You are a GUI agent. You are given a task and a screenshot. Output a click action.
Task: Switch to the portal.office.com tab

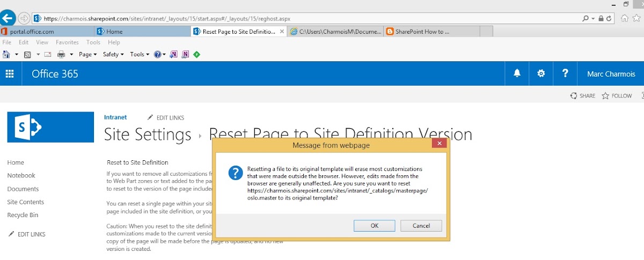coord(47,32)
